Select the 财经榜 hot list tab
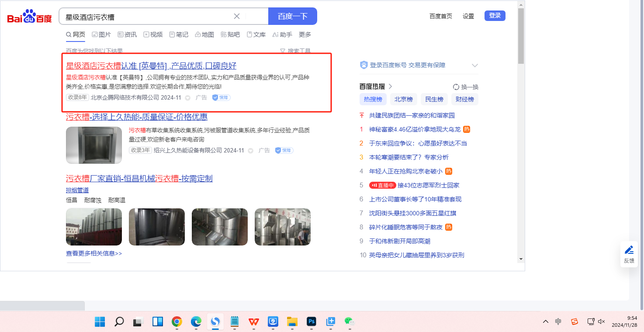644x332 pixels. coord(465,99)
